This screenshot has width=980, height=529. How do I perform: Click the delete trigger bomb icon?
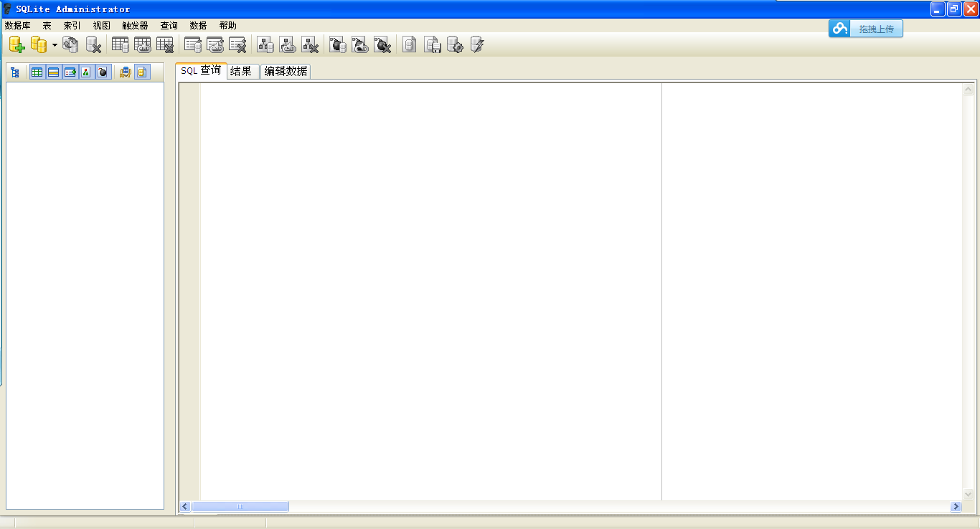point(382,44)
